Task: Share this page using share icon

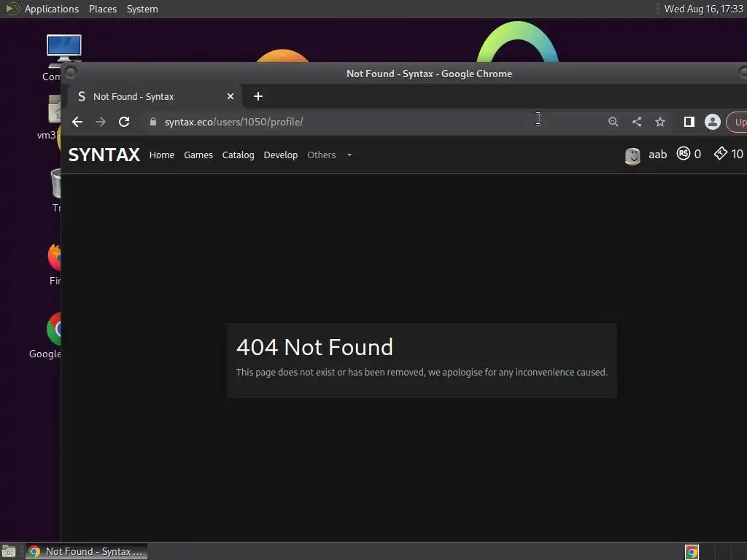Action: pos(636,122)
